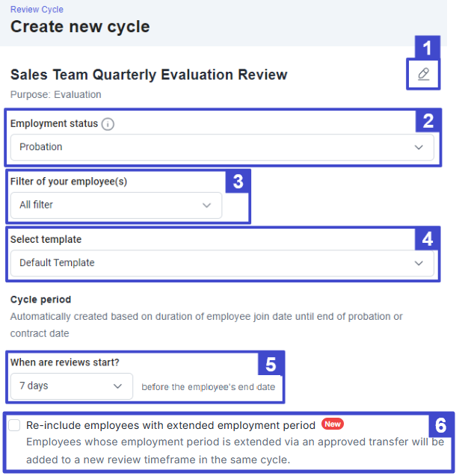
Task: Open the Employment status Probation dropdown
Action: coord(222,147)
